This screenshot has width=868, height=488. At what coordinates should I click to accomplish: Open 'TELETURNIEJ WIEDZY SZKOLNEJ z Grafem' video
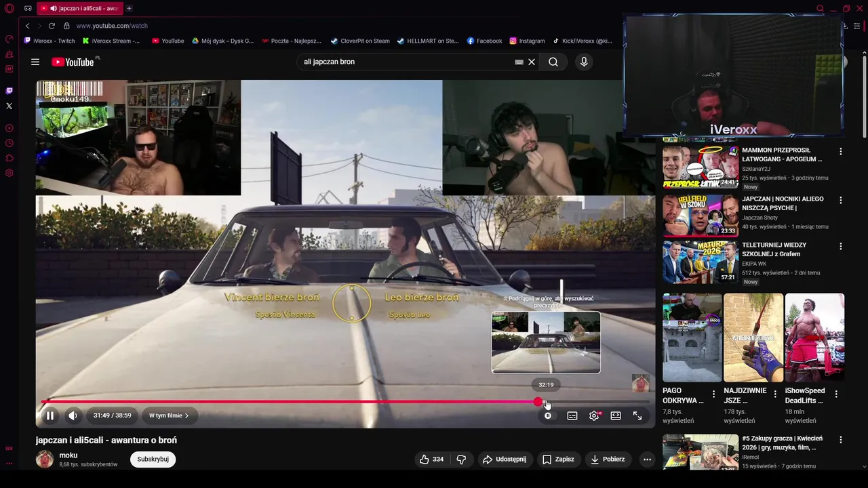[701, 262]
